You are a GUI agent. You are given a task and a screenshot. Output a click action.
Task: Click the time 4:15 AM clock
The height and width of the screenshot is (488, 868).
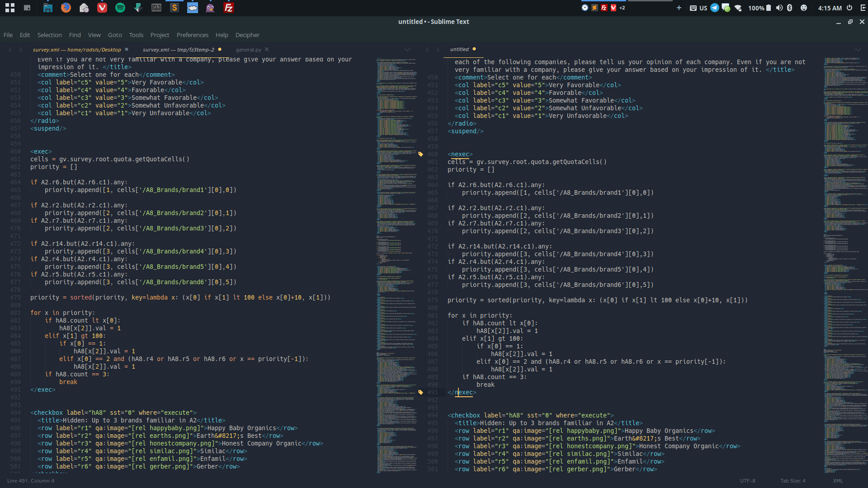(x=830, y=8)
